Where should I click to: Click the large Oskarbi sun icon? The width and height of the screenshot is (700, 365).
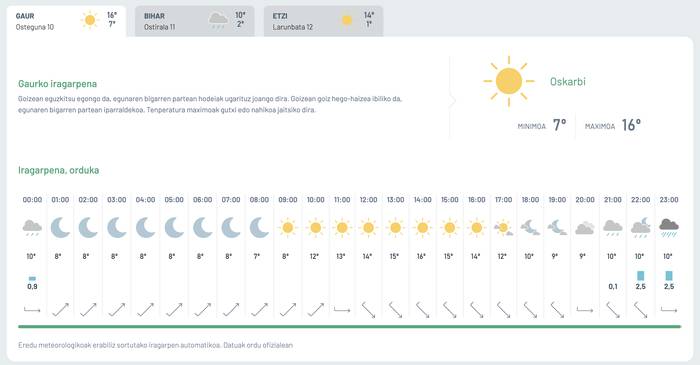509,81
